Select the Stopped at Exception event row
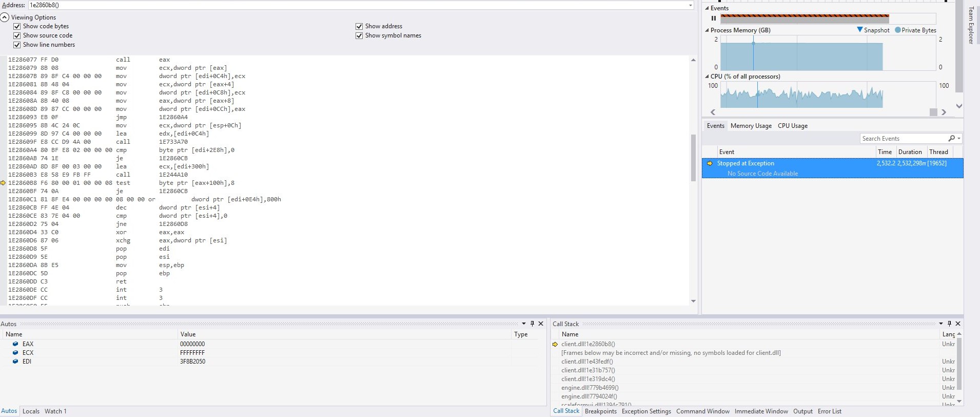Viewport: 980px width, 417px height. pos(832,168)
